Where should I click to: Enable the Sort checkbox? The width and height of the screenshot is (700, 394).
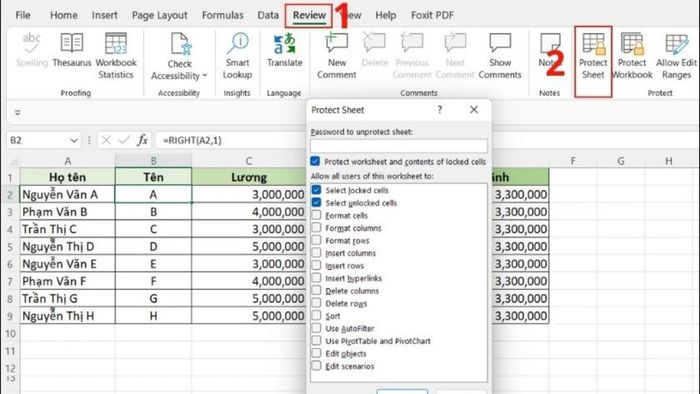coord(316,315)
